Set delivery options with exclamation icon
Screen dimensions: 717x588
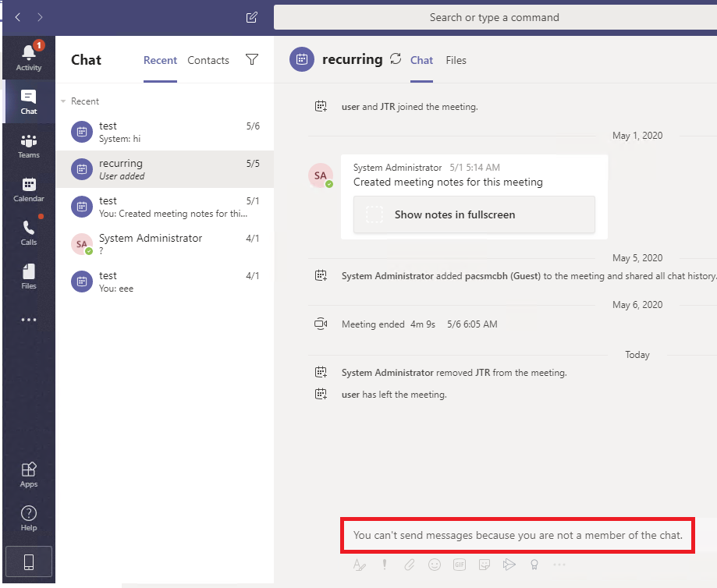coord(385,565)
